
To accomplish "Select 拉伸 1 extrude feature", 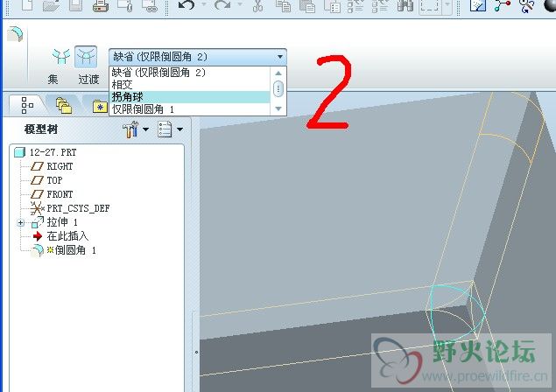I will 62,222.
